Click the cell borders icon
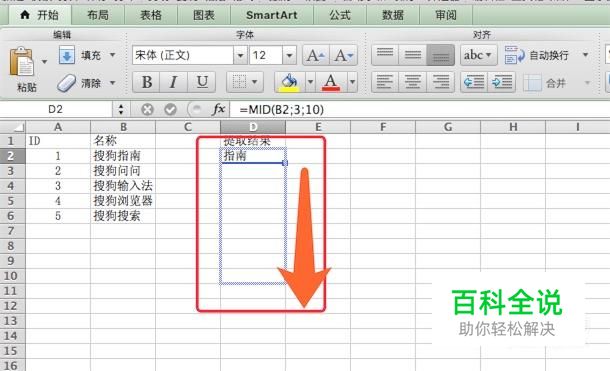 [x=239, y=82]
